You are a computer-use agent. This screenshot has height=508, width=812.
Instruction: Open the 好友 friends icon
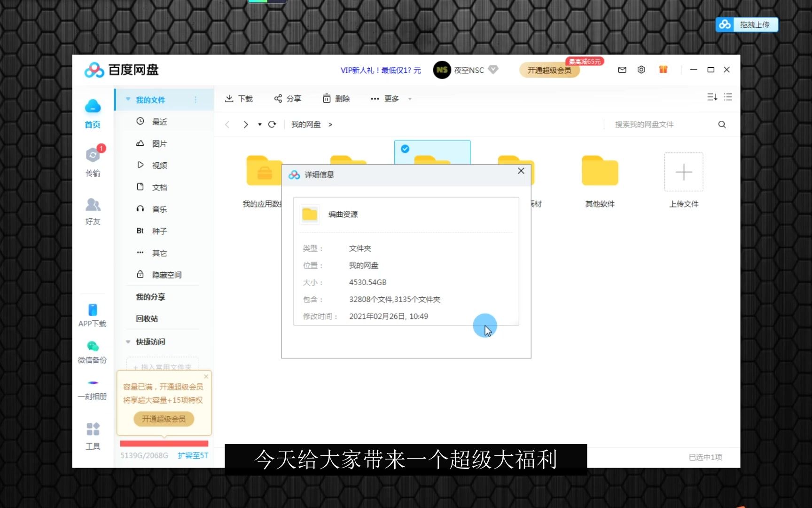pos(93,211)
